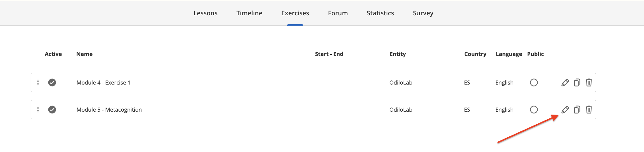Switch to the Lessons tab

[205, 13]
